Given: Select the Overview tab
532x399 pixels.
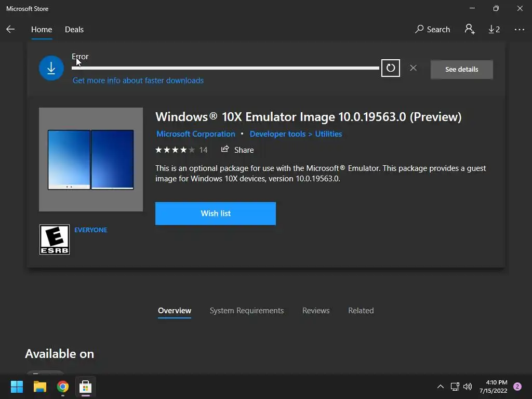Looking at the screenshot, I should coord(175,311).
